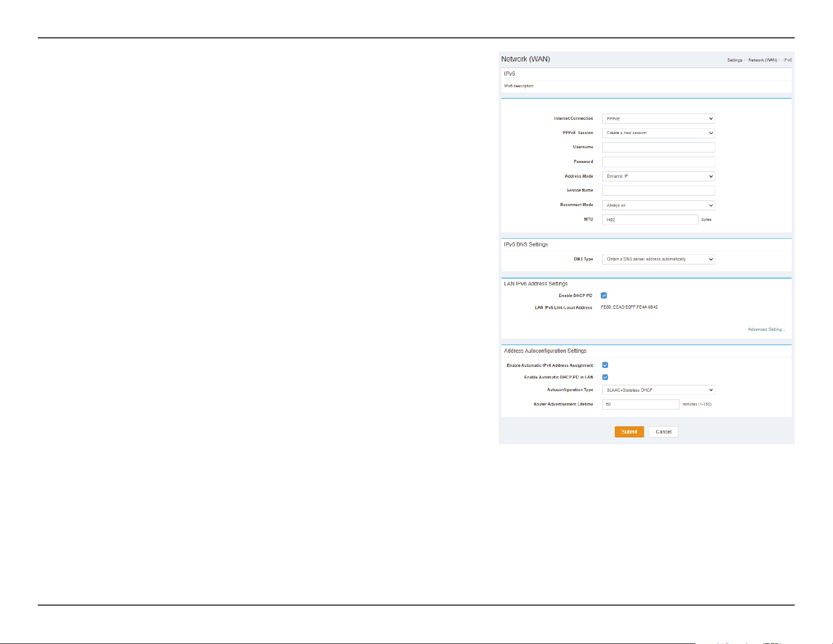Click the Submit button
Viewport: 833px width, 644px height.
click(629, 432)
